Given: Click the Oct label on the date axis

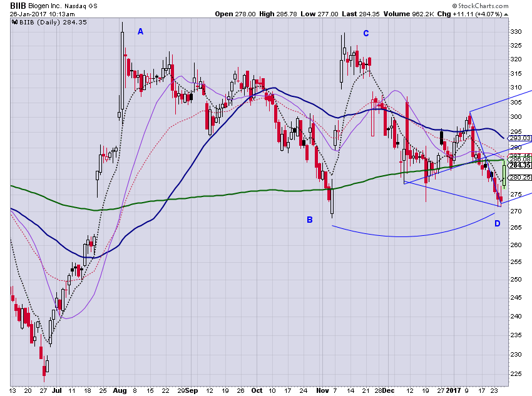Looking at the screenshot, I should (257, 390).
